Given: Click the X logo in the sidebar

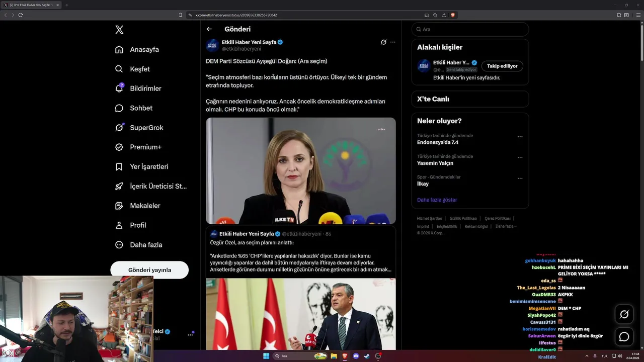Looking at the screenshot, I should tap(119, 30).
